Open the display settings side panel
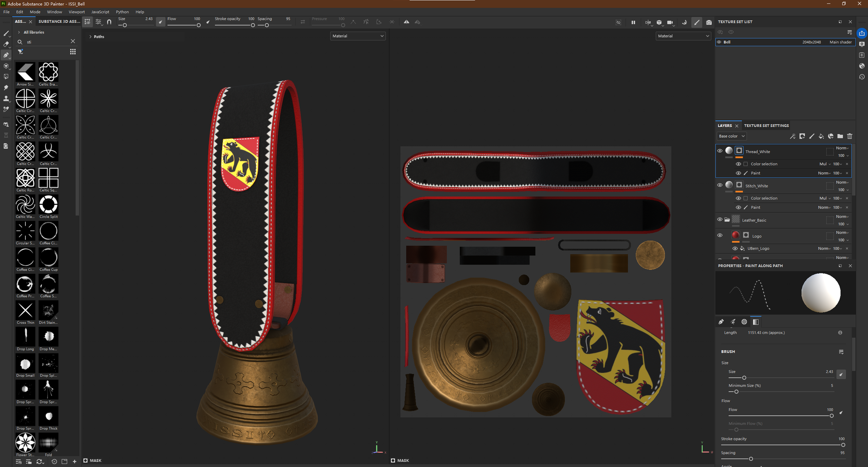Screen dimensions: 868x467 862,44
